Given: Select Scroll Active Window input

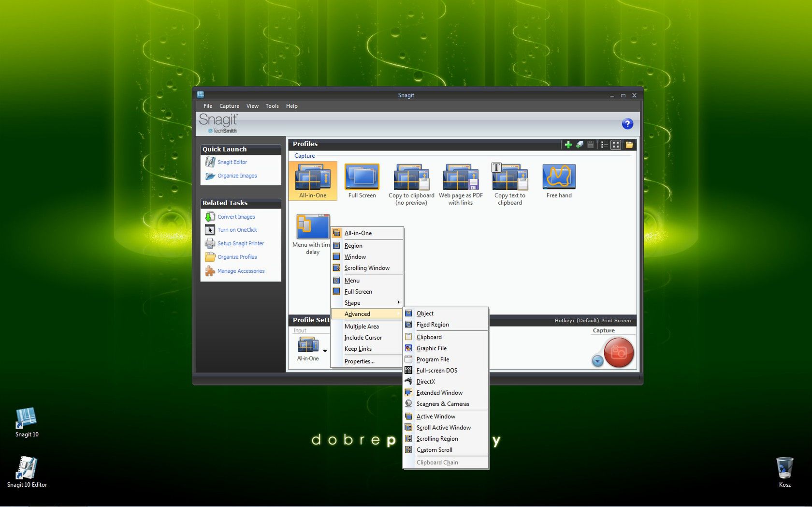Looking at the screenshot, I should (x=446, y=428).
